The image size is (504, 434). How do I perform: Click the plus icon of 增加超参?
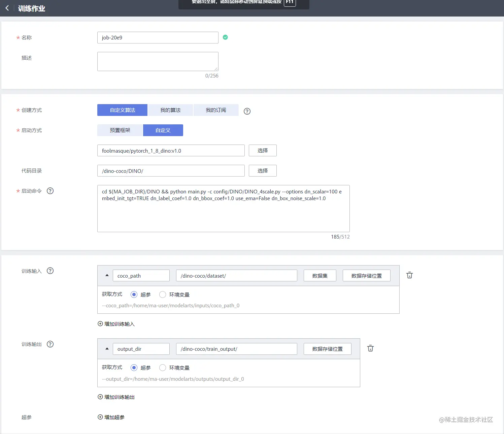pos(100,417)
